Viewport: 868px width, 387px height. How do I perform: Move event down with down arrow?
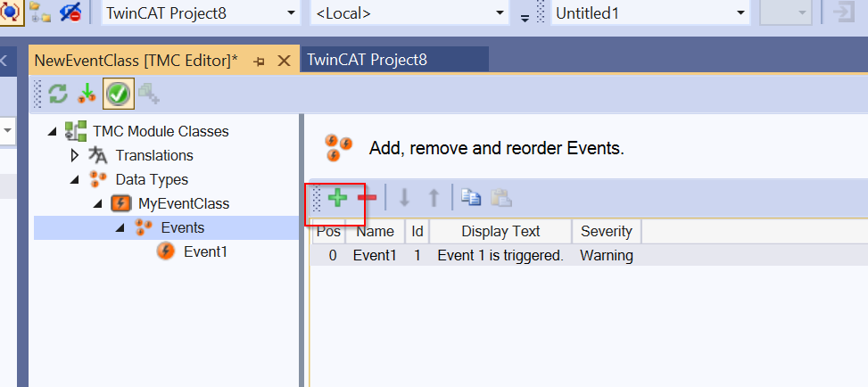405,198
